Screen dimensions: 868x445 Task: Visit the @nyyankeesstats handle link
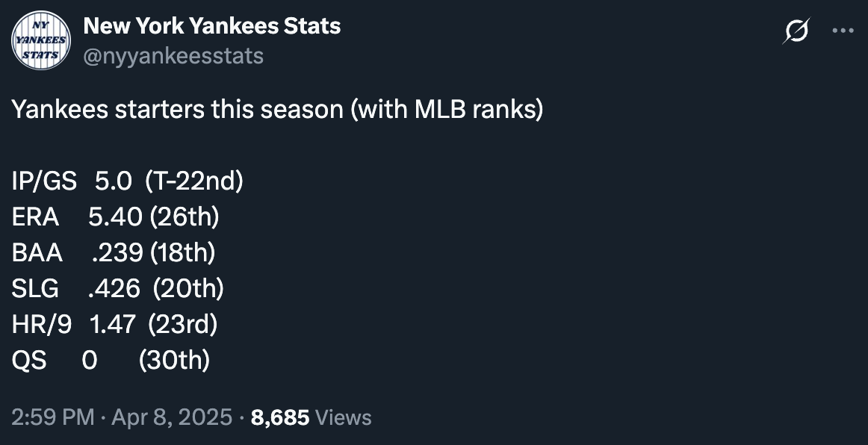[173, 56]
